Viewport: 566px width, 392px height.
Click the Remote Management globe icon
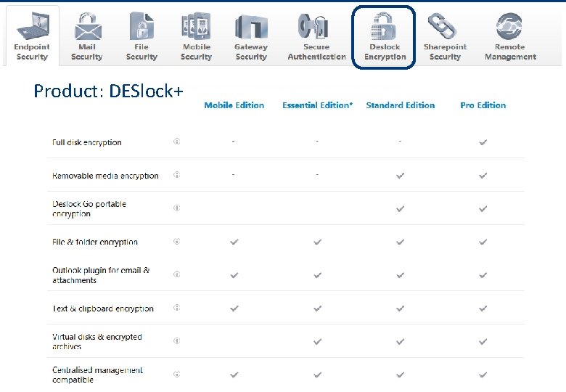pyautogui.click(x=510, y=28)
